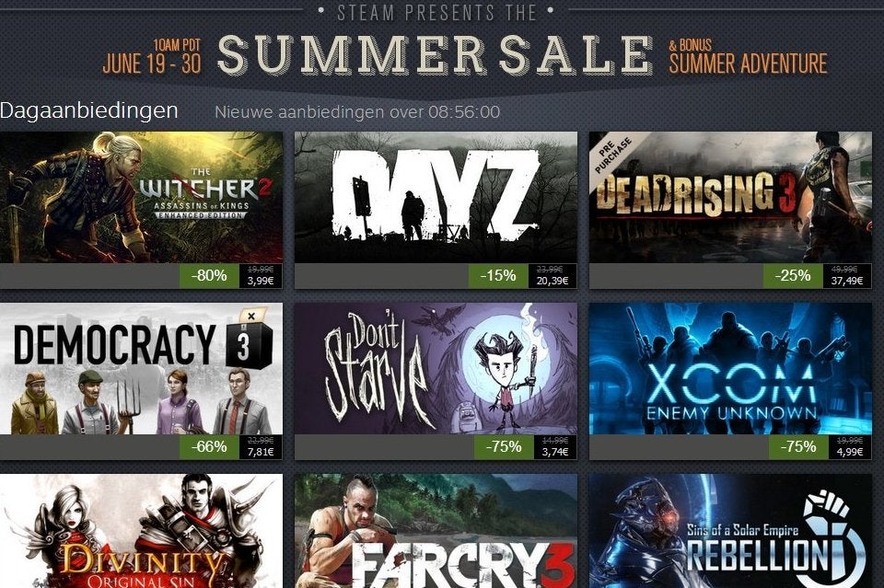The height and width of the screenshot is (588, 884).
Task: Click the 20,39€ price on DayZ
Action: [552, 281]
